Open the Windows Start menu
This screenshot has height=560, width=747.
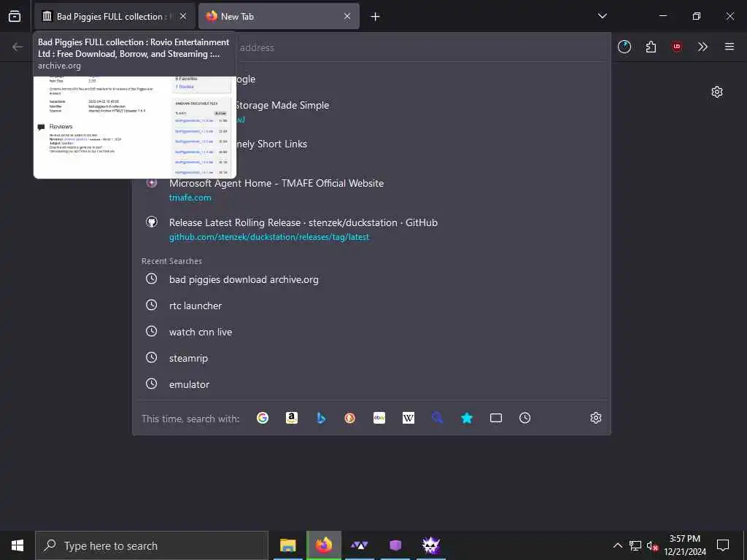point(18,545)
